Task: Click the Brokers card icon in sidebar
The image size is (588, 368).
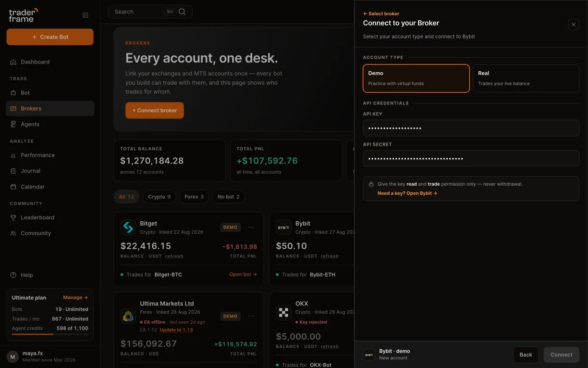Action: point(13,109)
